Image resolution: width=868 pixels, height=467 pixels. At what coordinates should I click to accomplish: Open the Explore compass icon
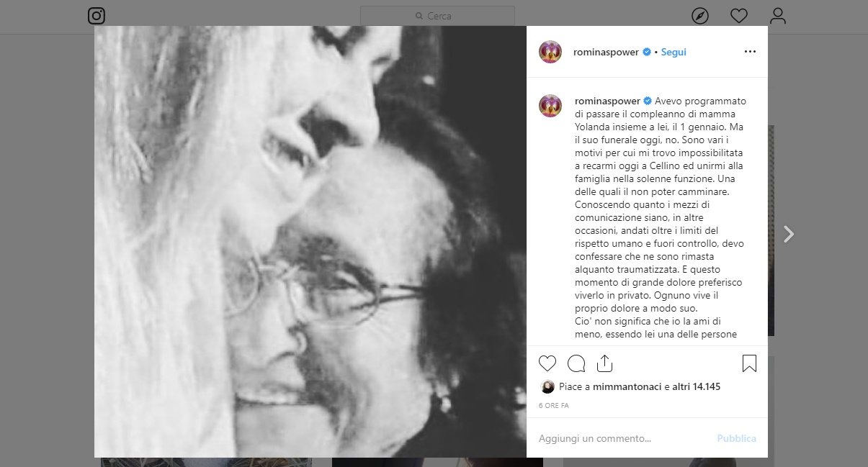point(699,16)
